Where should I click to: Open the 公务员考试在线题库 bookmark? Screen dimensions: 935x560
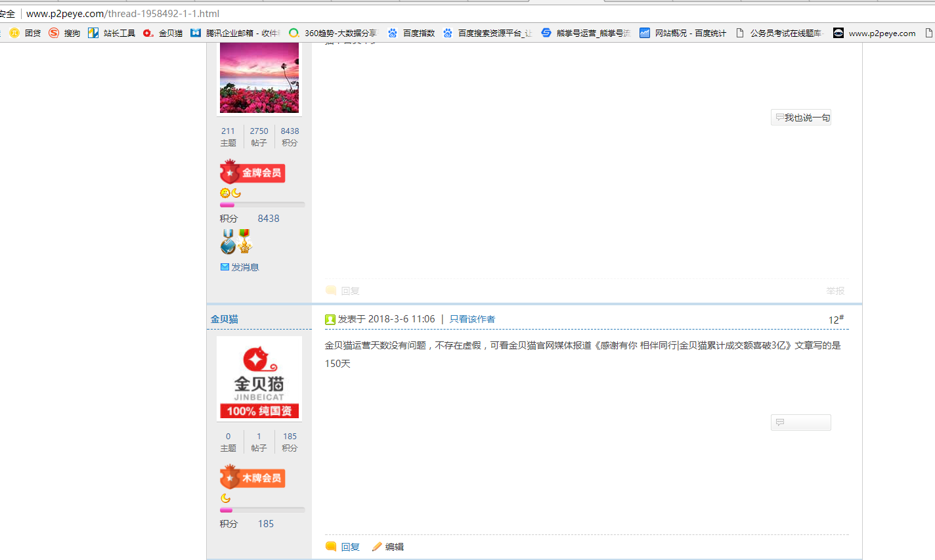click(x=779, y=33)
